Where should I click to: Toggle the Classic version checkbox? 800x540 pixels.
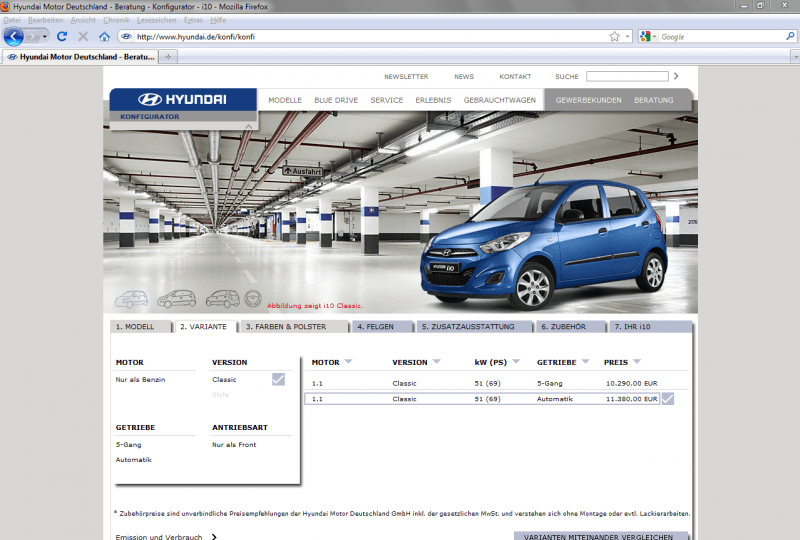[279, 379]
